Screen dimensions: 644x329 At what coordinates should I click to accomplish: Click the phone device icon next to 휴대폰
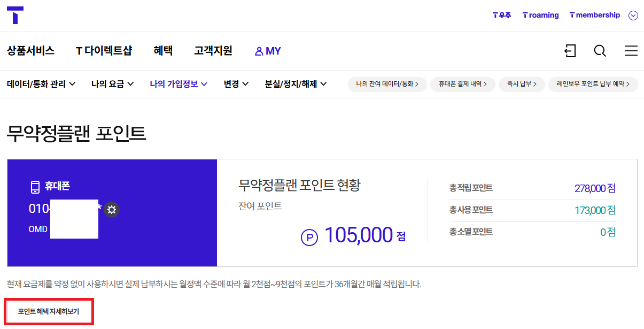tap(35, 187)
